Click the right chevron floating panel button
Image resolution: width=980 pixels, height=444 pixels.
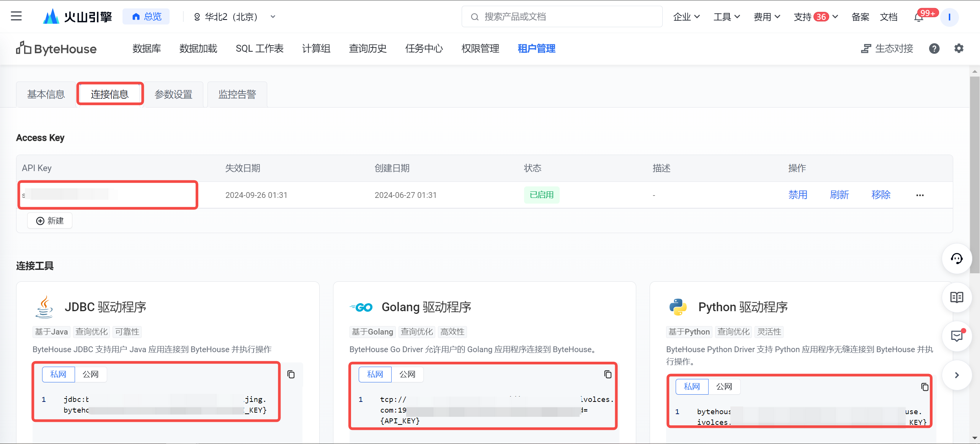[957, 375]
